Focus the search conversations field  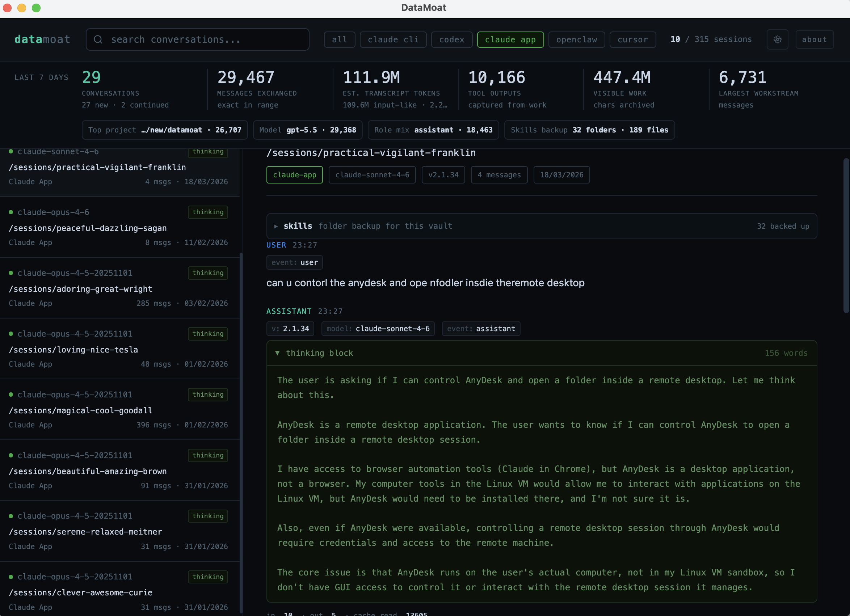click(x=198, y=39)
